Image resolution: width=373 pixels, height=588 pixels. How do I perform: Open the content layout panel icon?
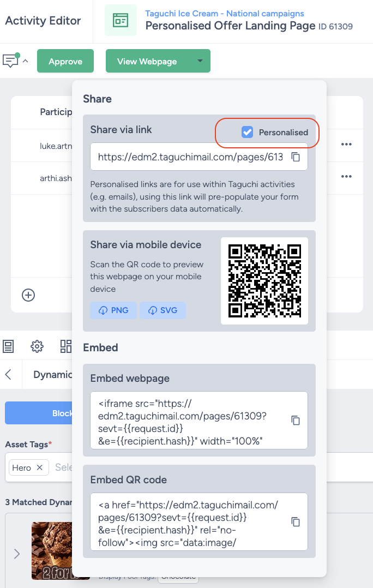(x=8, y=346)
